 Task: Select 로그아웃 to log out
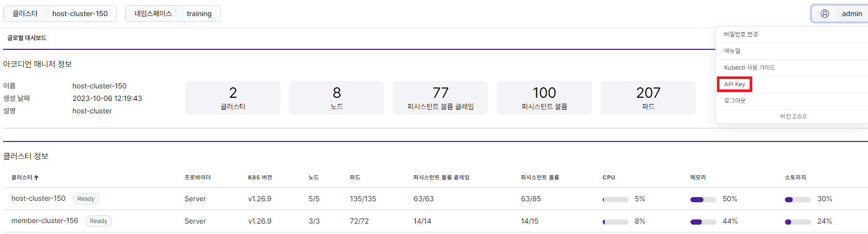click(735, 101)
